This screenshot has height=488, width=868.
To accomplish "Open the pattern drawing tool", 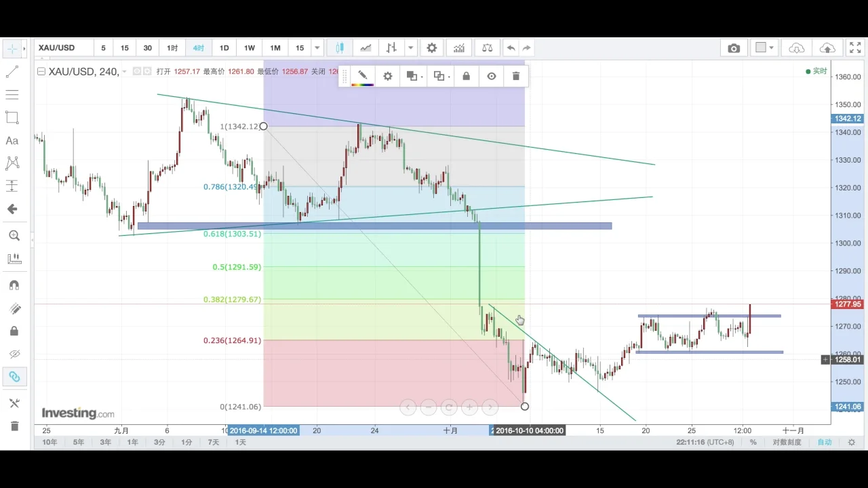I will pos(12,163).
